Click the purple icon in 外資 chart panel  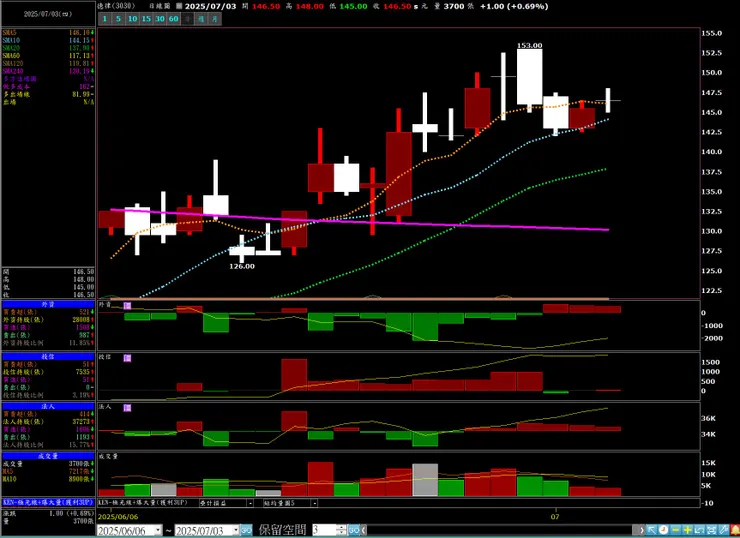pos(127,306)
